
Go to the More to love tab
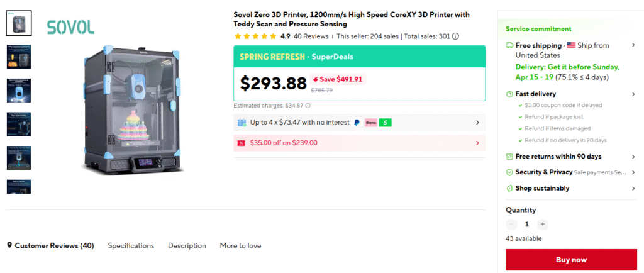tap(240, 246)
